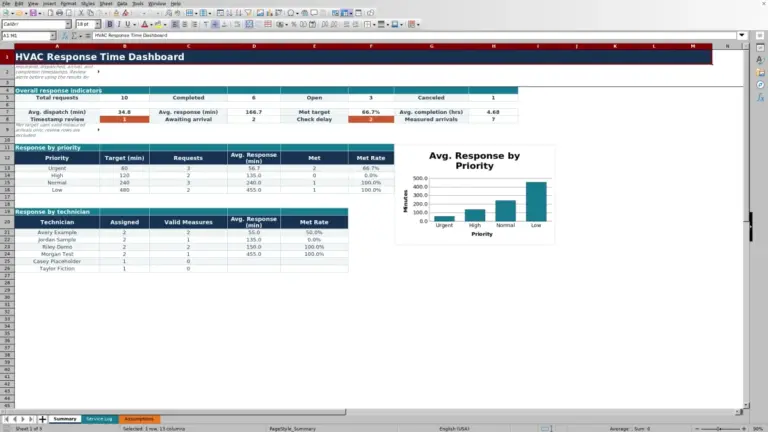Open the conditional formatting dropdown arrow

pos(418,24)
